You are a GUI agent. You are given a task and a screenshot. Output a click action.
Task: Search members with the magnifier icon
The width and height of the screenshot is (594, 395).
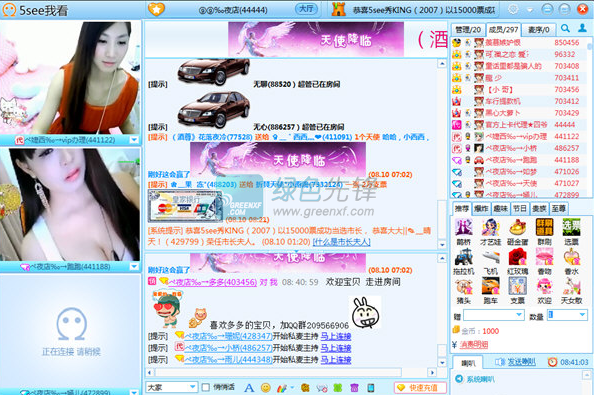565,28
